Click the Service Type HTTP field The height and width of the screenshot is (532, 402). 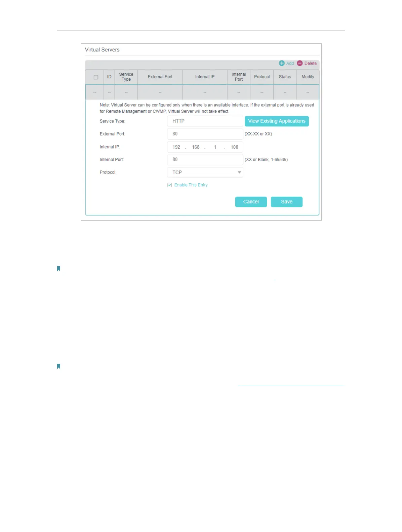[x=205, y=121]
